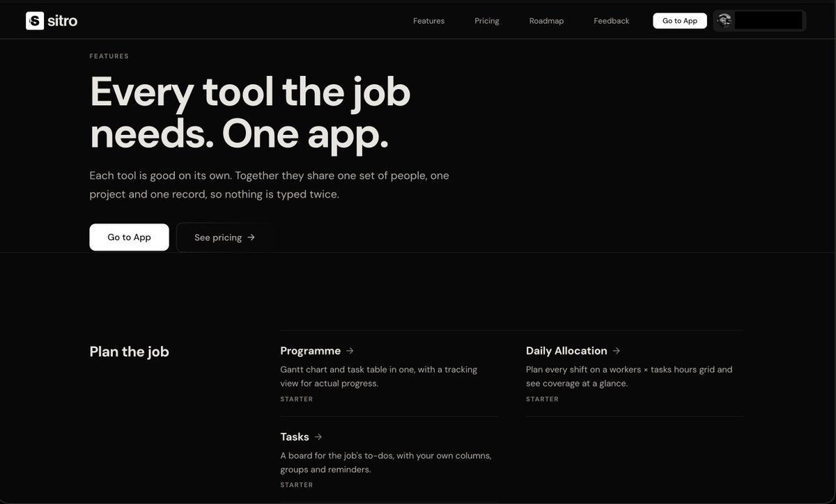836x504 pixels.
Task: Click the Sitro logo icon
Action: (35, 21)
